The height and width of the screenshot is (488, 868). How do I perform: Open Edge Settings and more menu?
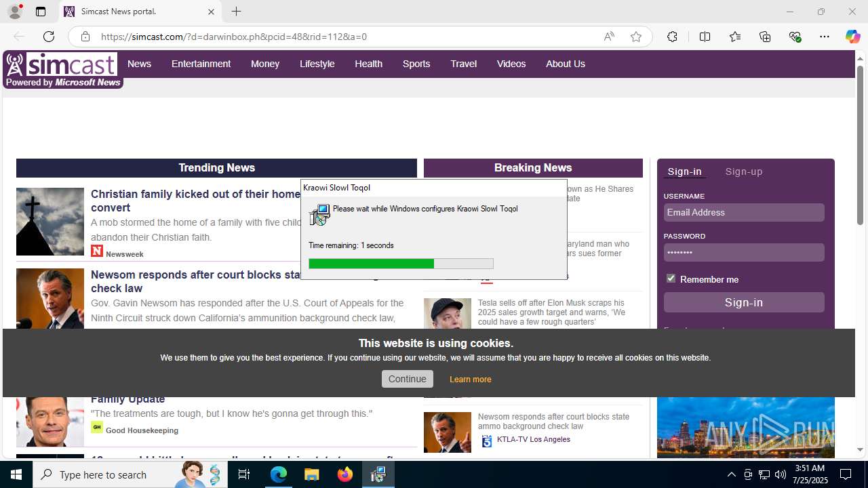pyautogui.click(x=825, y=37)
